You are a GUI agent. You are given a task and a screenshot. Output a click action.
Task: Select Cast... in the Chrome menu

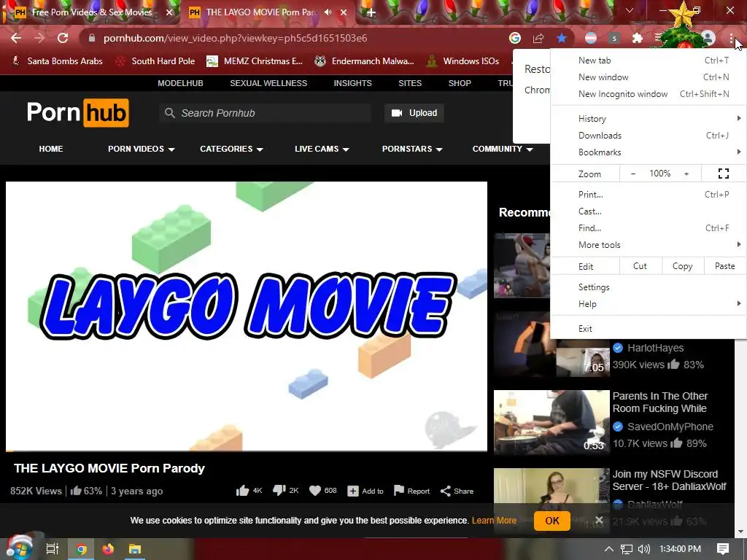pos(649,211)
